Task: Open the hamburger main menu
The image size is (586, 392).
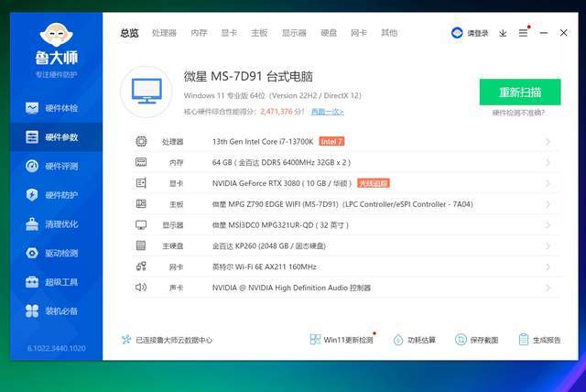Action: click(523, 33)
